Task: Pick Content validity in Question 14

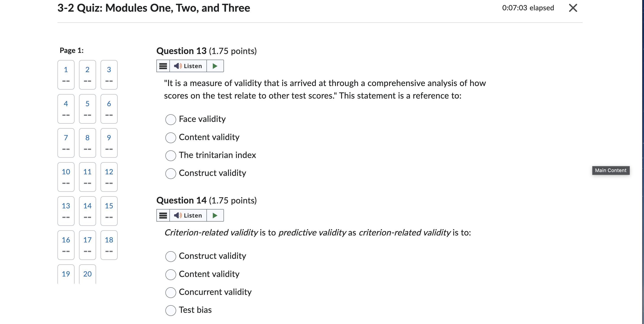Action: click(171, 274)
